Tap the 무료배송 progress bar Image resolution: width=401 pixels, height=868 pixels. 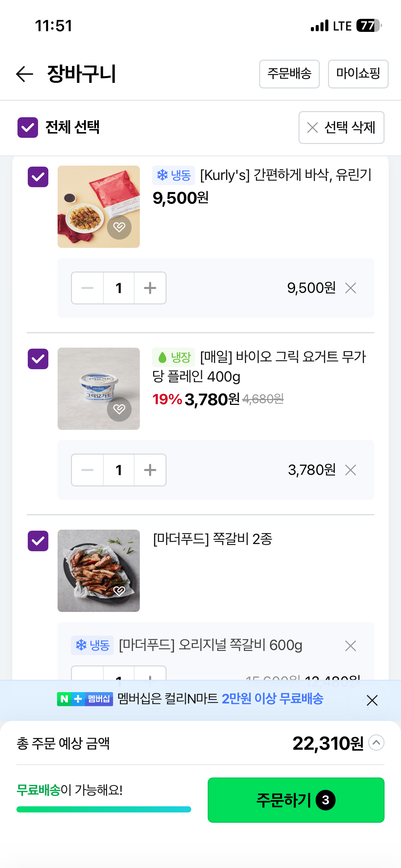tap(104, 809)
